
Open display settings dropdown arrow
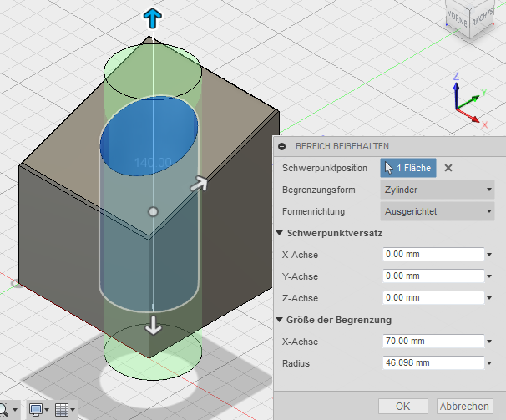(x=47, y=410)
